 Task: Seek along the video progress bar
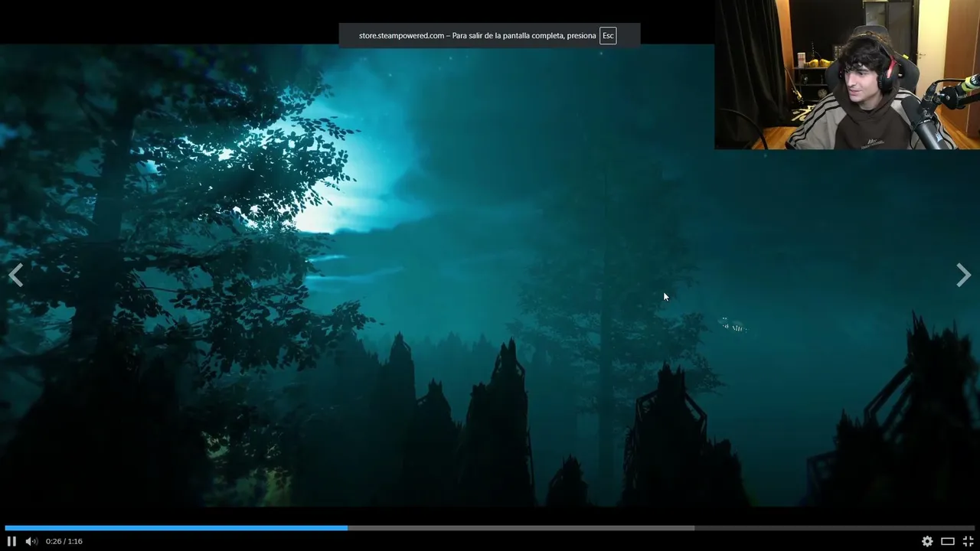(490, 527)
